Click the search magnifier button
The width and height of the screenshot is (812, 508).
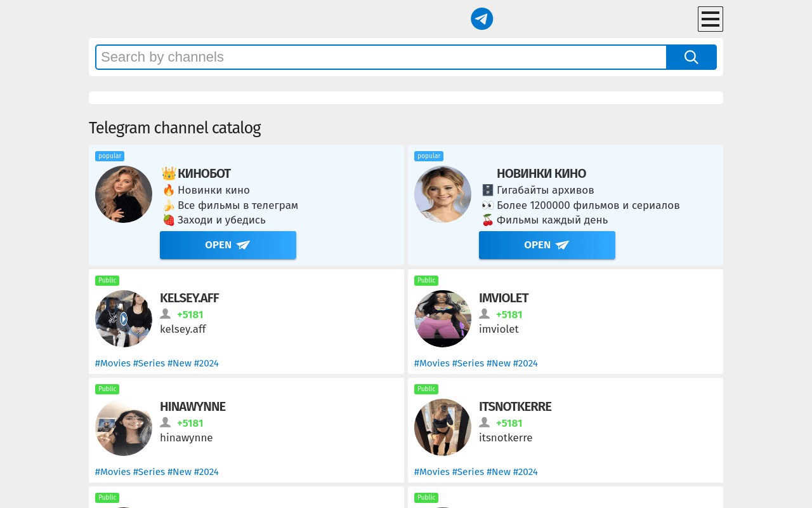pyautogui.click(x=691, y=57)
